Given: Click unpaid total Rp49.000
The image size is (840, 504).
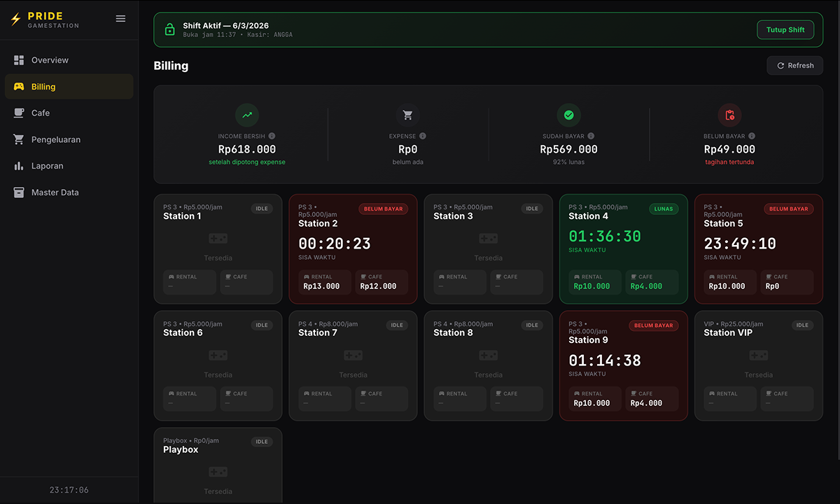Looking at the screenshot, I should [730, 149].
